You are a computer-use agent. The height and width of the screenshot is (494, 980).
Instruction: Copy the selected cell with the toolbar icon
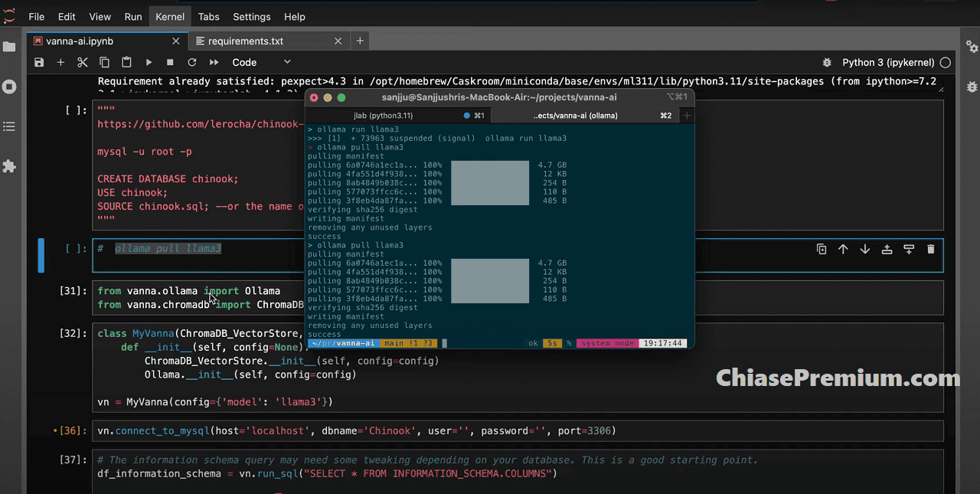coord(104,62)
